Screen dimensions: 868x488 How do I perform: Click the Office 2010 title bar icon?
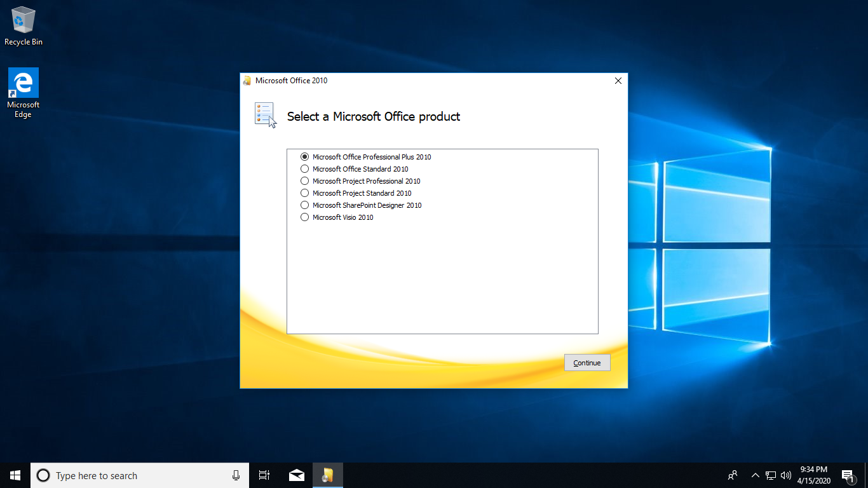(x=247, y=81)
